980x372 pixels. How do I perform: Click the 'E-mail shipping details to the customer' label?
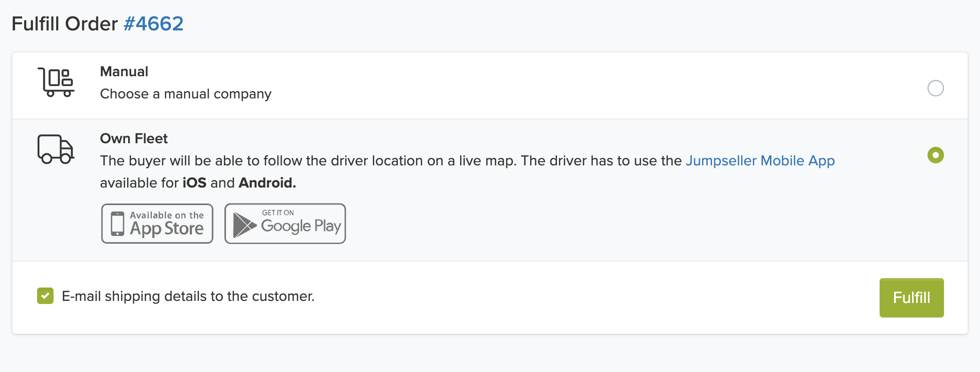tap(188, 296)
